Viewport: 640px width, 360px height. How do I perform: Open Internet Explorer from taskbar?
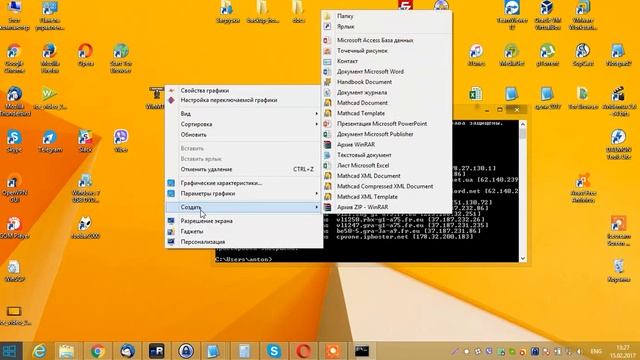point(40,351)
